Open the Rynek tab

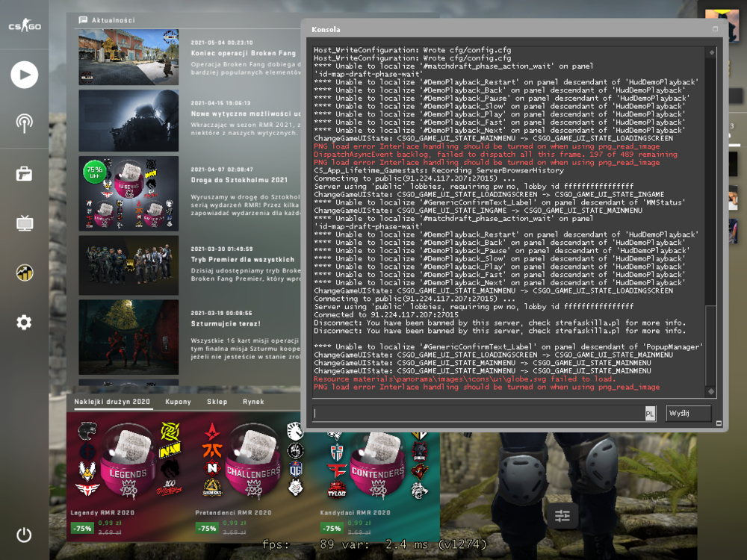pyautogui.click(x=253, y=402)
